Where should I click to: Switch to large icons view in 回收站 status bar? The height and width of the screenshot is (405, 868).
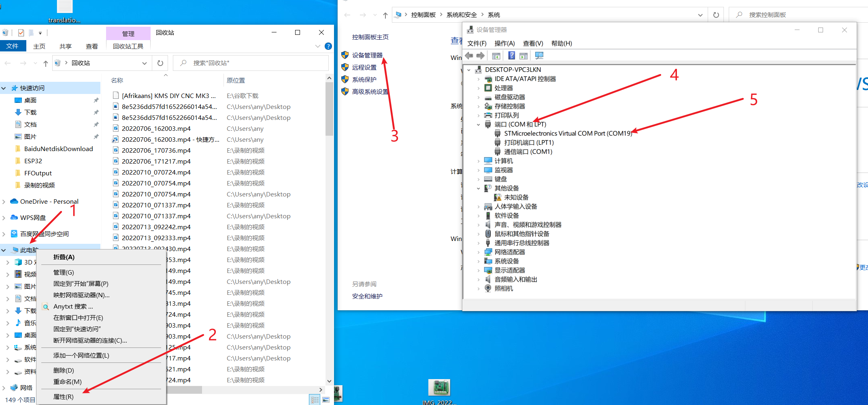(x=326, y=400)
